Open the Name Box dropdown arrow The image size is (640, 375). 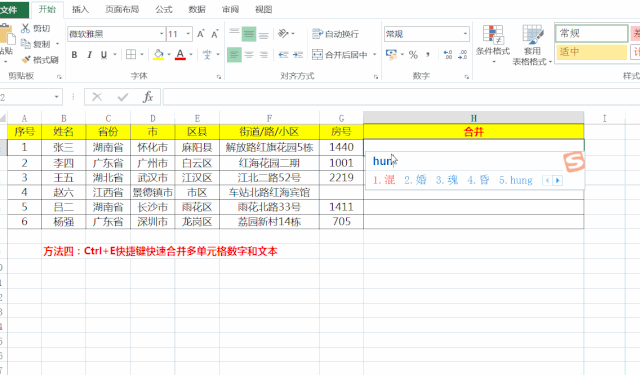56,97
